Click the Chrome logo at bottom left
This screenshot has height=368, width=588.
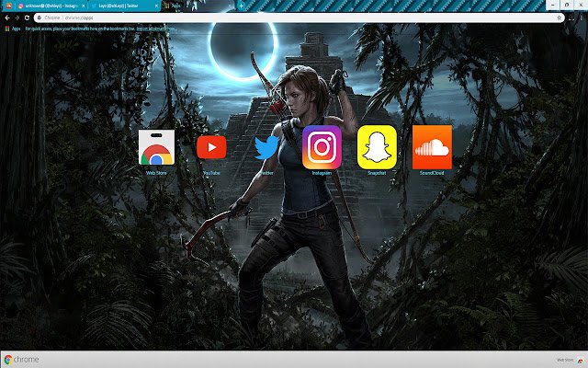tap(21, 360)
